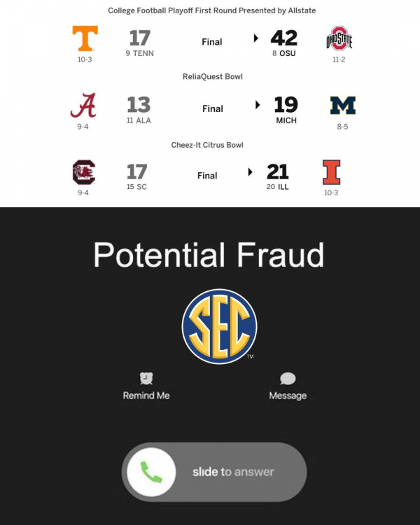The height and width of the screenshot is (525, 420).
Task: Click the OSU team name
Action: tap(287, 53)
